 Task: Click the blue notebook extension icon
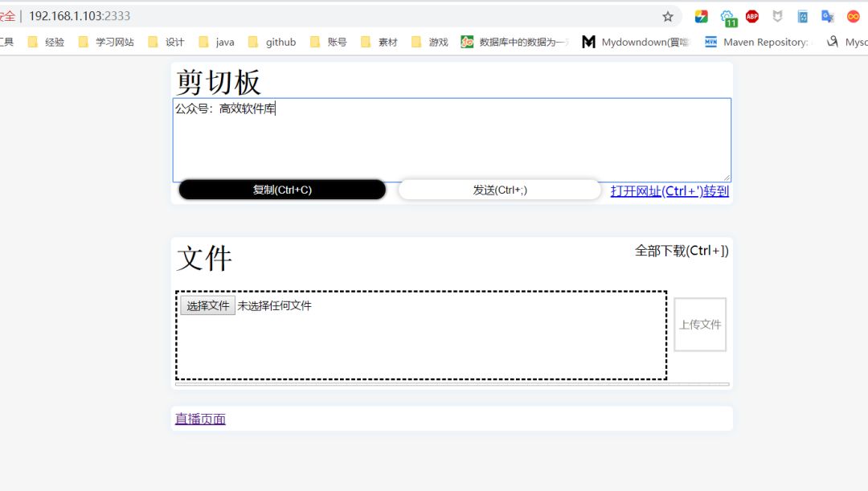point(801,15)
